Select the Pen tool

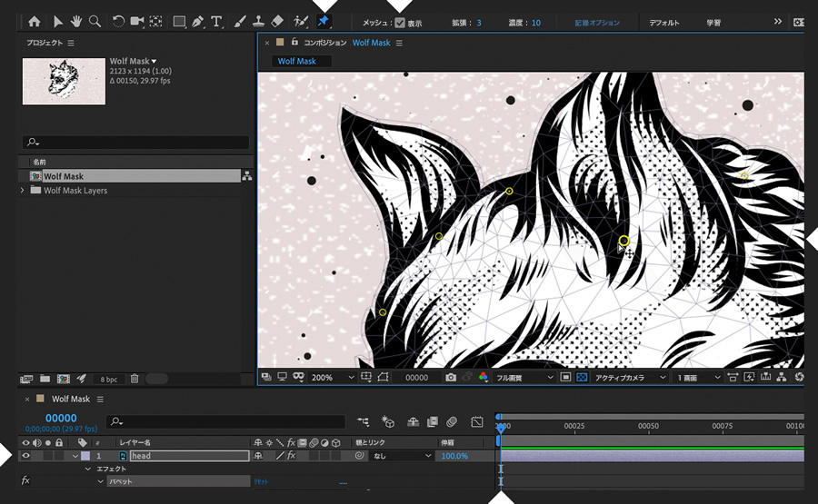click(197, 21)
